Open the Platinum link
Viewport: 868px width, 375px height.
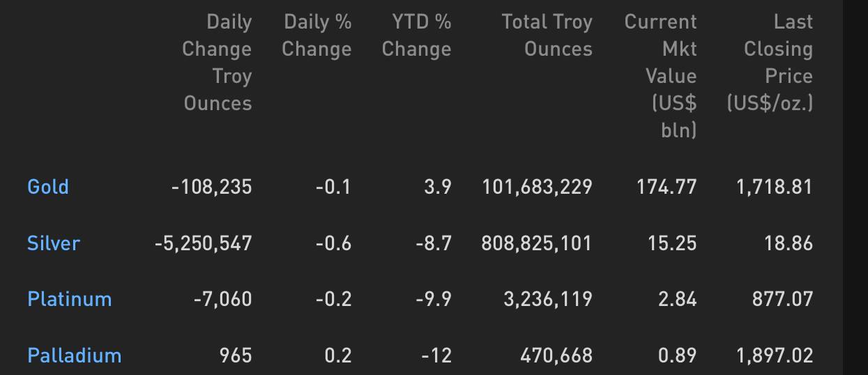tap(70, 299)
